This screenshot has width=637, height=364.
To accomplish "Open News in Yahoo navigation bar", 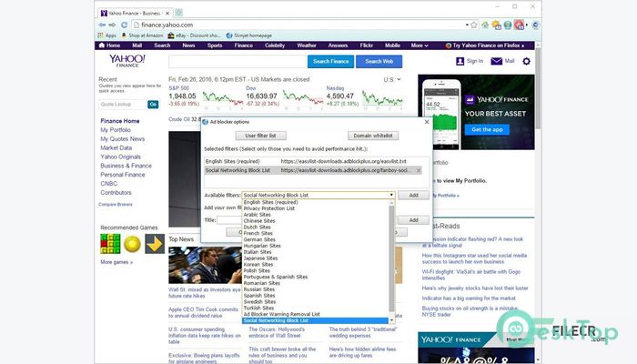I will [x=188, y=45].
